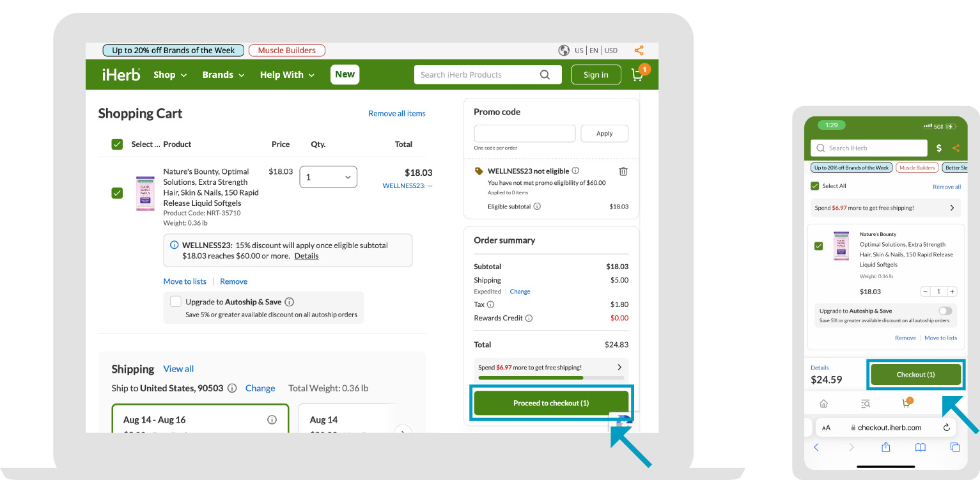Click info icon beside Upgrade to Autoship & Save

(x=289, y=302)
